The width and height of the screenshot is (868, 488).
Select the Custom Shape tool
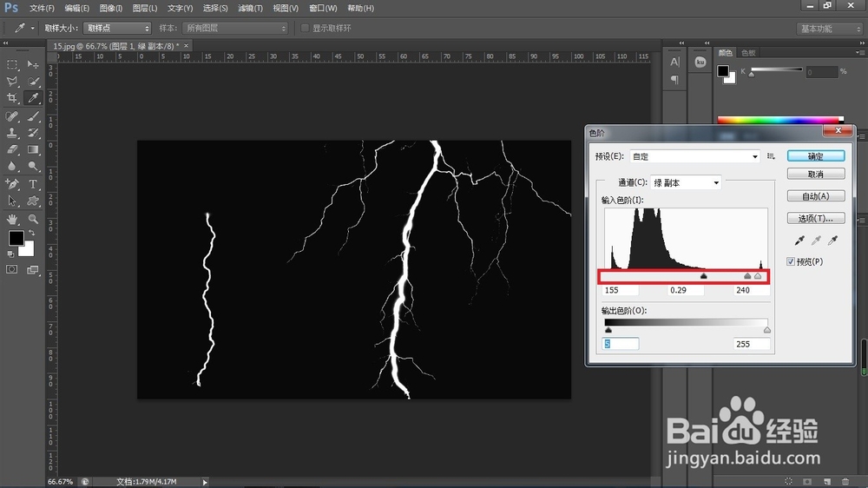coord(33,201)
